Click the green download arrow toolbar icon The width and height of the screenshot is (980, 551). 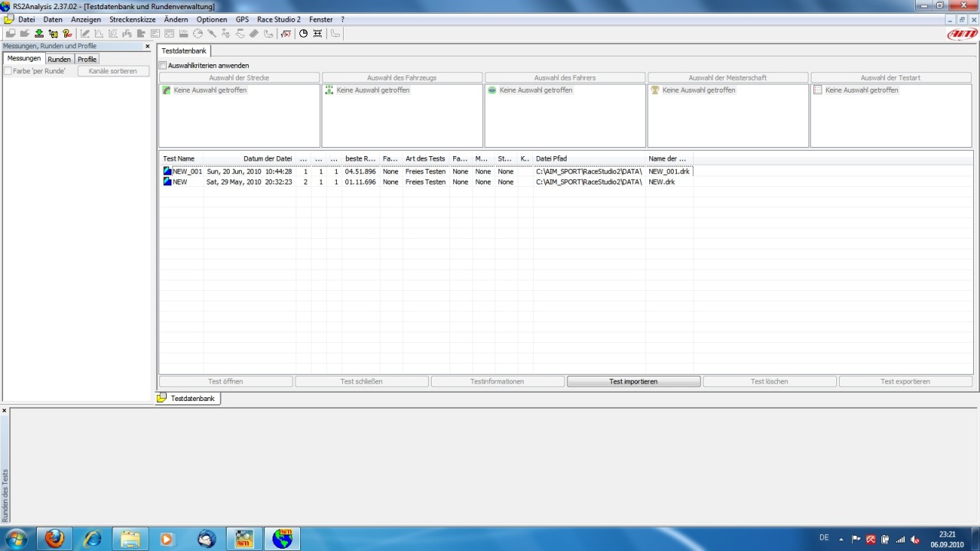click(39, 34)
